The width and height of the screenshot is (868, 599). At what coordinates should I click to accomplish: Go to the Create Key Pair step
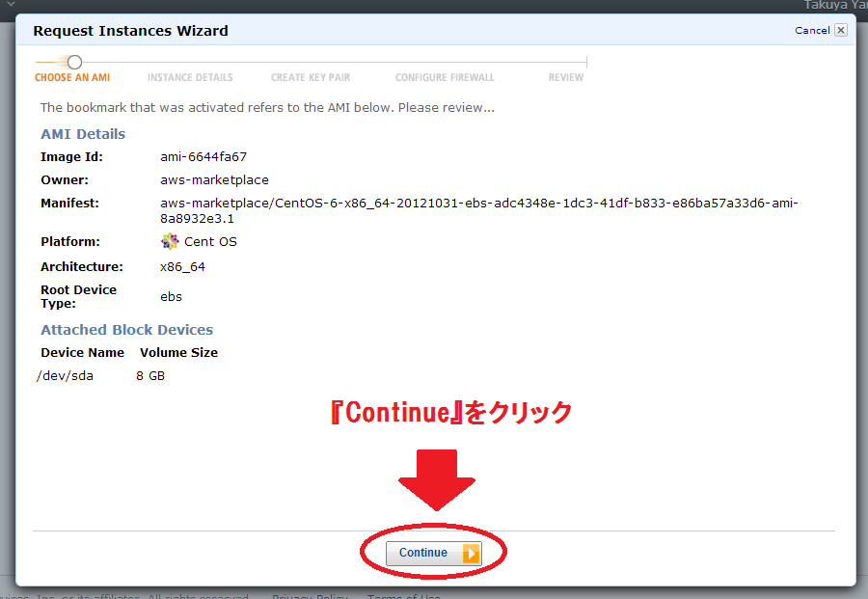[x=311, y=77]
